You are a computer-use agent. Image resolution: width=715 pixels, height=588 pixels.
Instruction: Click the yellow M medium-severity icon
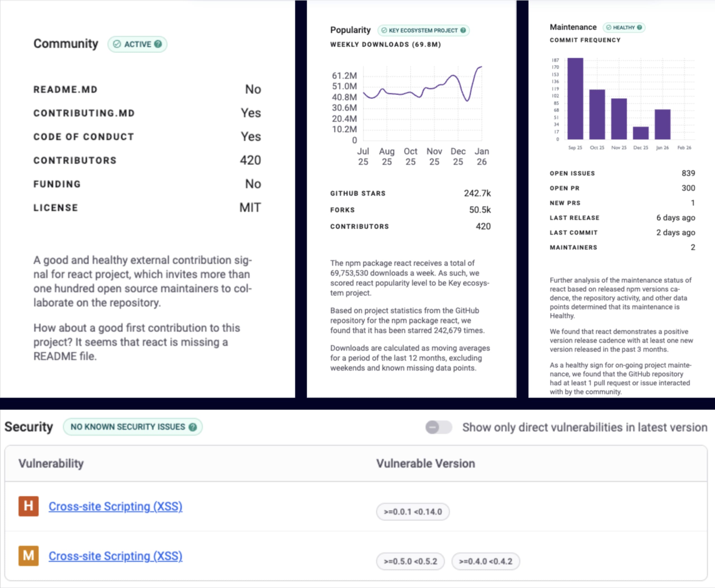tap(28, 556)
